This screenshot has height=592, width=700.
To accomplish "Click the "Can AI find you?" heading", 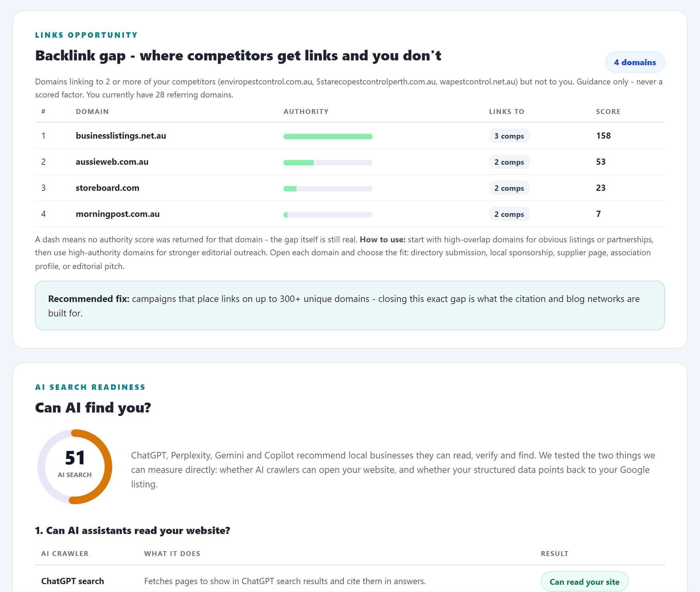I will [93, 408].
